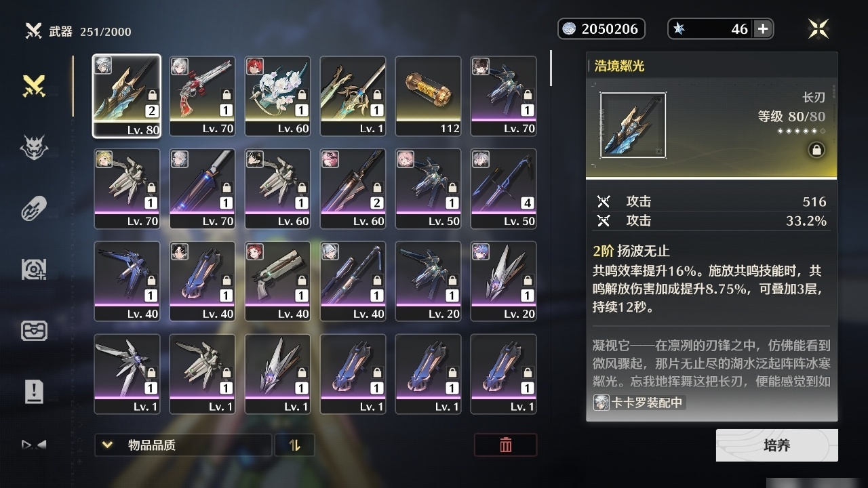This screenshot has width=868, height=488.
Task: Close the inventory with the X icon
Action: coord(818,28)
